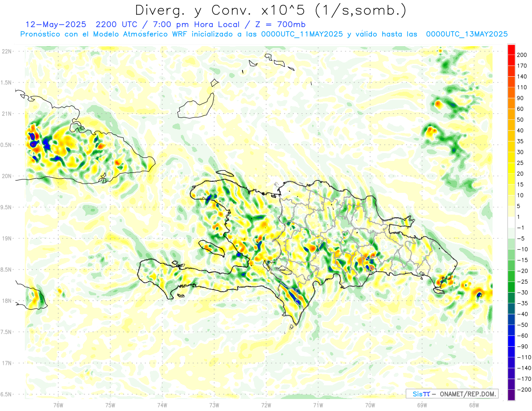Image resolution: width=532 pixels, height=411 pixels.
Task: Click the '5' value on the color scale
Action: (519, 206)
